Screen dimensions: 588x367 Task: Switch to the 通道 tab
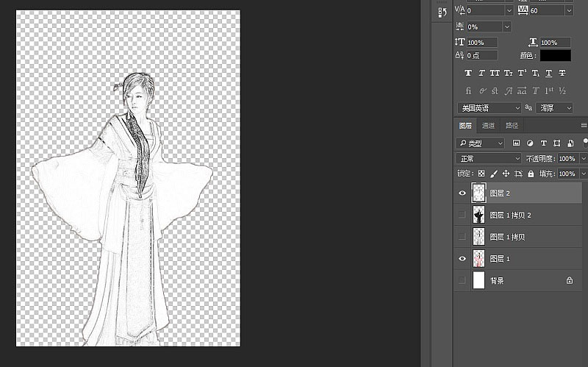tap(488, 125)
